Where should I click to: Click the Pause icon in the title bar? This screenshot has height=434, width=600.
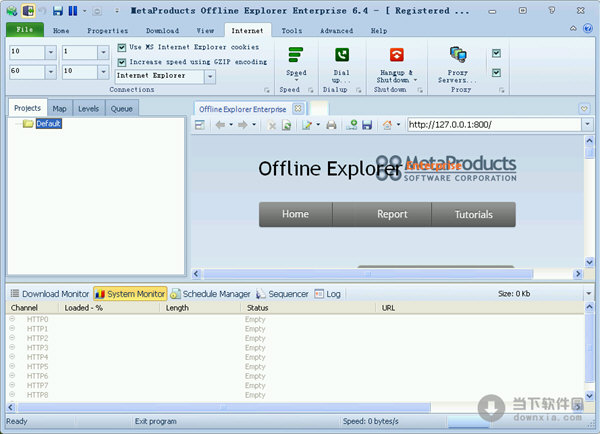(x=73, y=11)
